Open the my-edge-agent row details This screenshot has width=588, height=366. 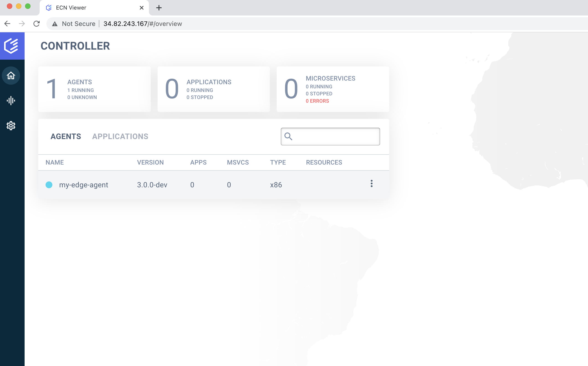[x=84, y=185]
